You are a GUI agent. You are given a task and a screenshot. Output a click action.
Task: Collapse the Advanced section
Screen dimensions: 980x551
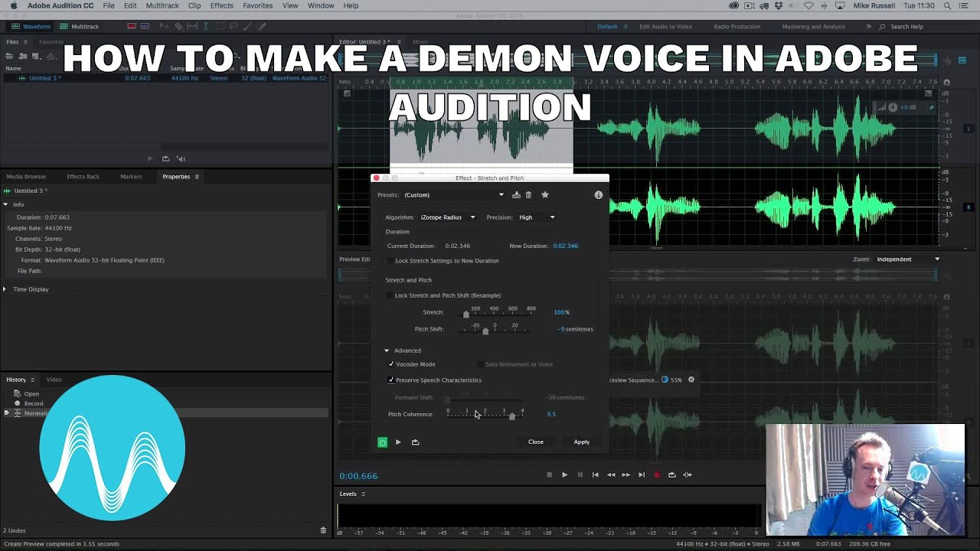387,350
